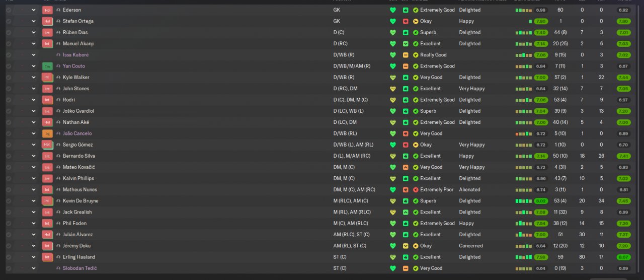
Task: Tick the selection circle for Kyle Walker
Action: 9,78
